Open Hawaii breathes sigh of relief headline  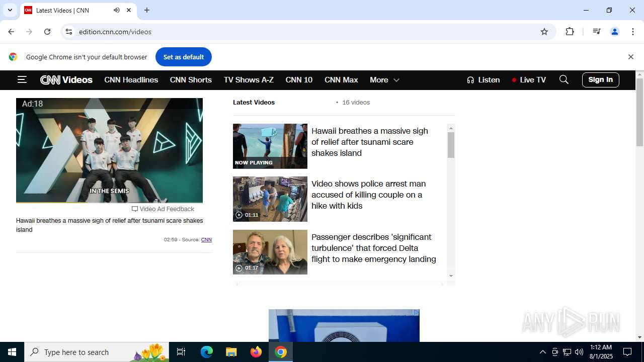(x=370, y=142)
